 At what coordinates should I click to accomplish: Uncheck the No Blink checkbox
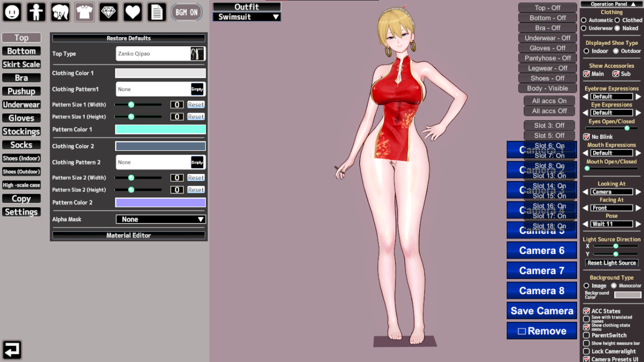(586, 137)
